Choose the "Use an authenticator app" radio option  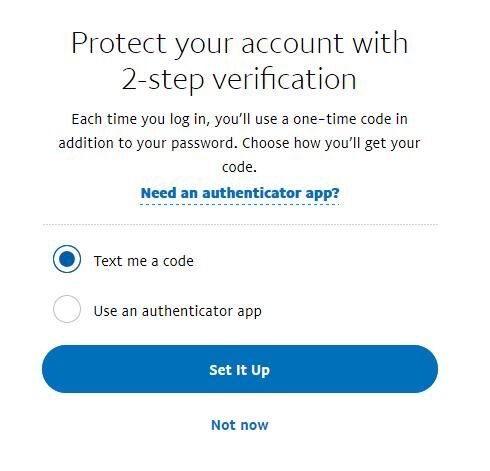tap(67, 309)
